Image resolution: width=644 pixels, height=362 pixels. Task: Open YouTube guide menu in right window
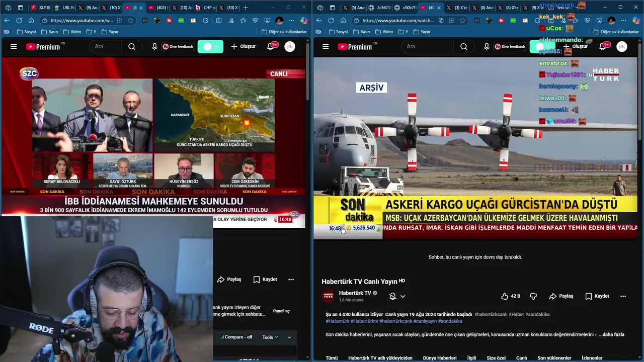click(x=326, y=47)
